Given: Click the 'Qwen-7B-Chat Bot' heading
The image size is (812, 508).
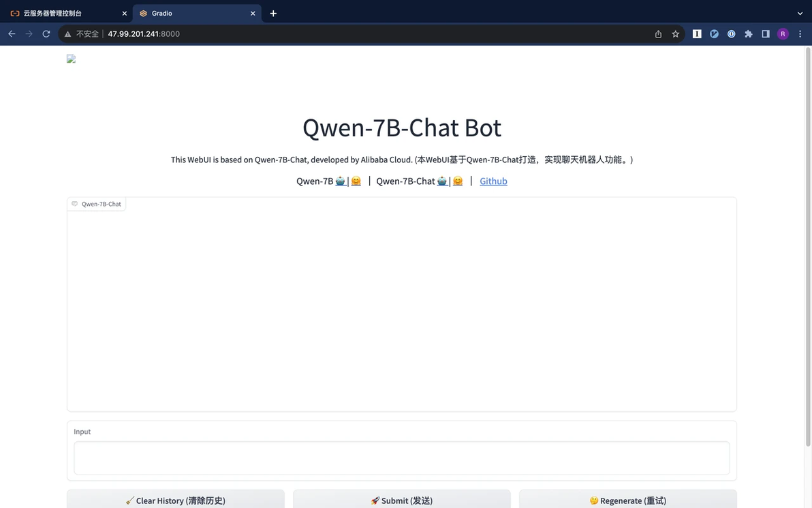Looking at the screenshot, I should pyautogui.click(x=402, y=128).
